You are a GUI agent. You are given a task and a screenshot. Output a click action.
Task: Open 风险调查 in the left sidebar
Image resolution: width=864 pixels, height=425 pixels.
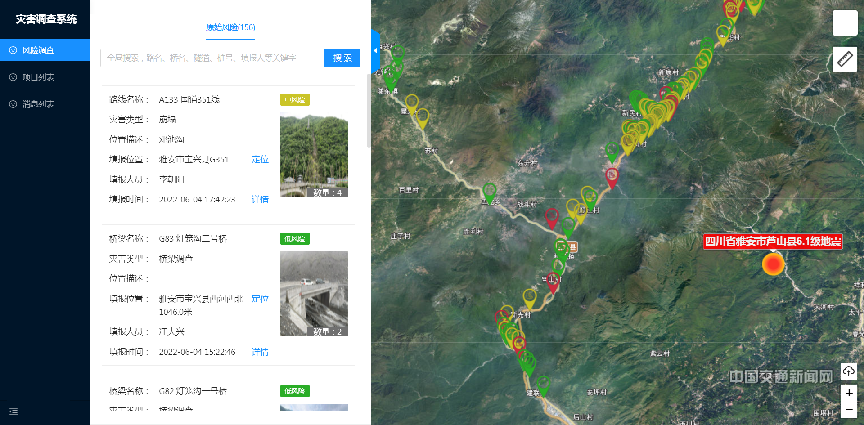tap(38, 49)
